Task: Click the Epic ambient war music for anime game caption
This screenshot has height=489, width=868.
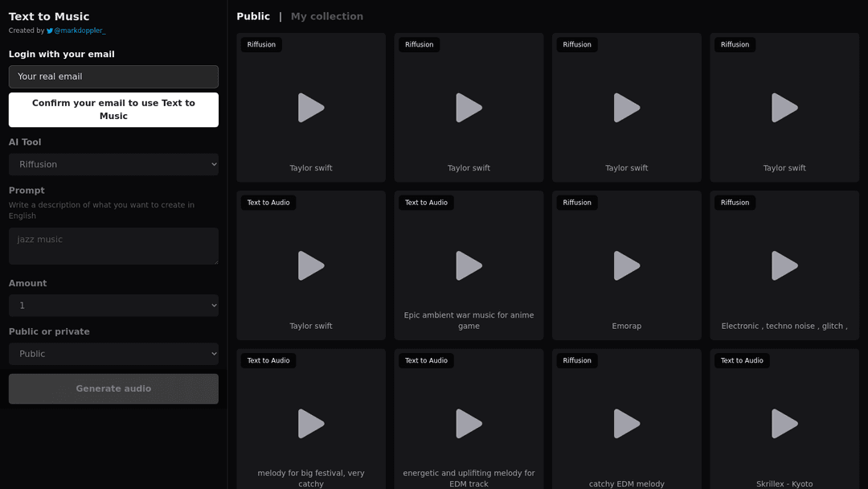Action: [469, 321]
